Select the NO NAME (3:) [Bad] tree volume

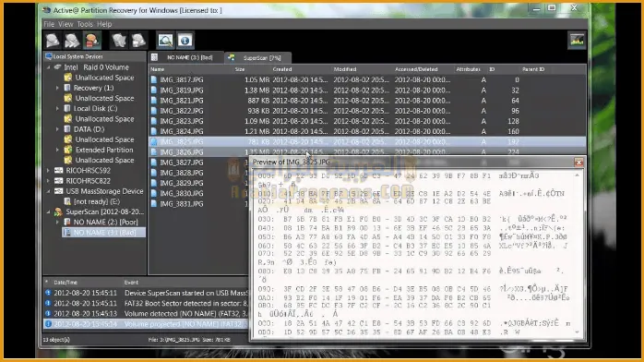[104, 232]
